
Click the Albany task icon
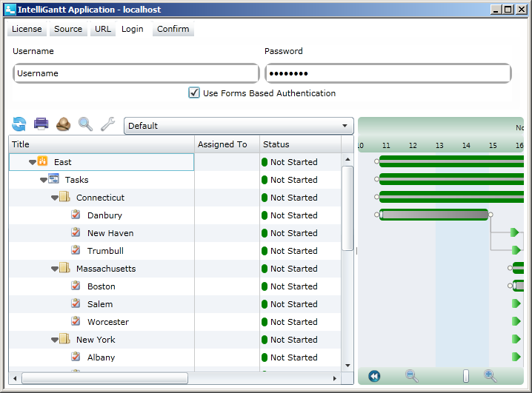[76, 357]
